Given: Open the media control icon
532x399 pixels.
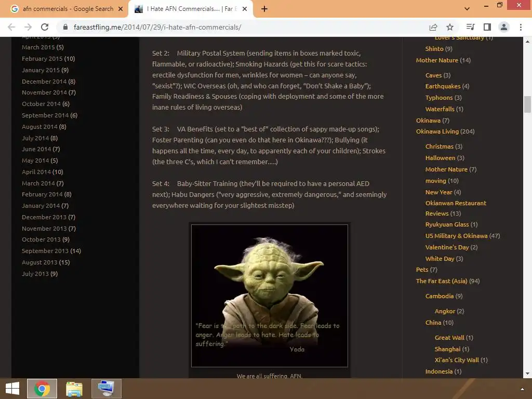Looking at the screenshot, I should coord(470,27).
